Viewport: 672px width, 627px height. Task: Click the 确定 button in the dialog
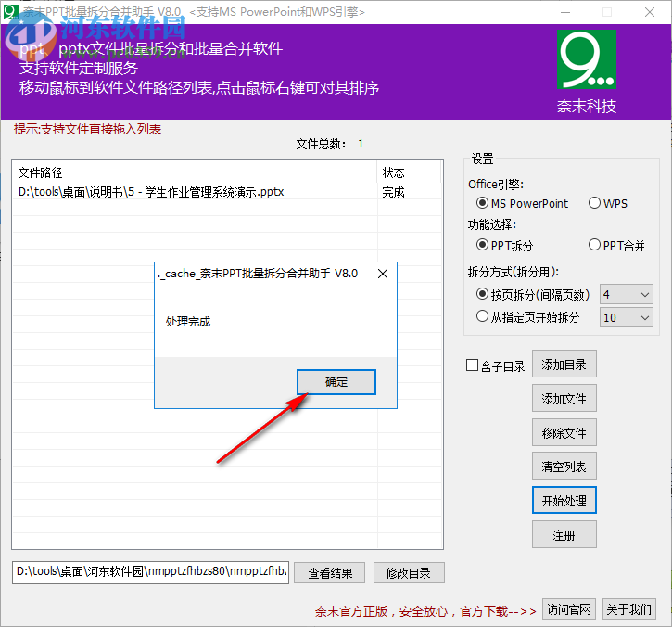[336, 382]
